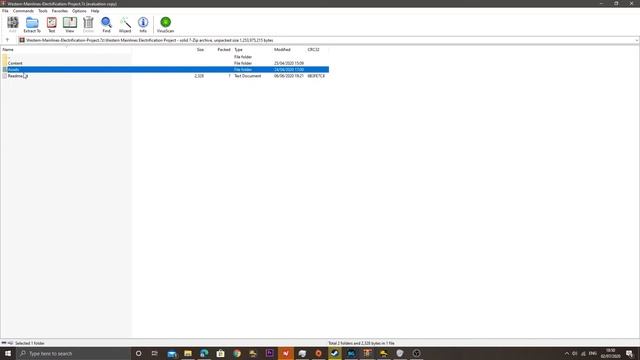The image size is (640, 360).
Task: Open the Commands menu
Action: 23,11
